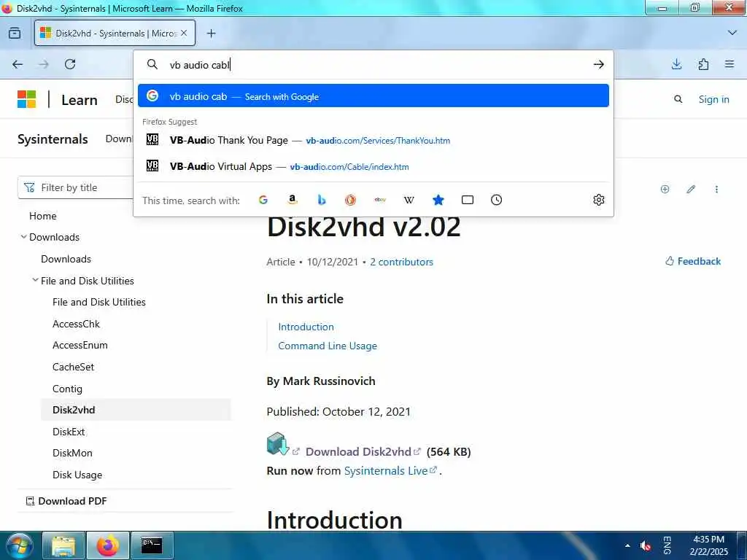Open Windows Explorer from taskbar

[x=63, y=545]
